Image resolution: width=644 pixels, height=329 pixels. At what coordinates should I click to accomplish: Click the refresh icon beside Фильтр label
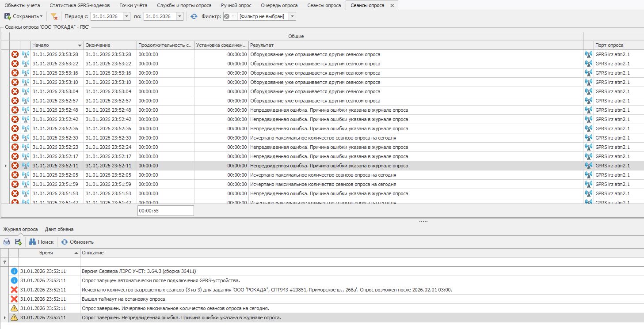pyautogui.click(x=194, y=16)
